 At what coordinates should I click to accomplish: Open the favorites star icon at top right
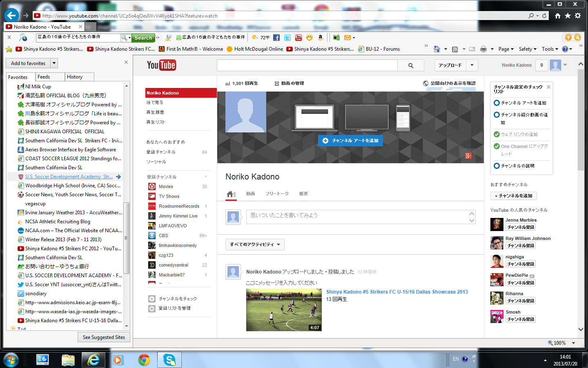(x=568, y=16)
